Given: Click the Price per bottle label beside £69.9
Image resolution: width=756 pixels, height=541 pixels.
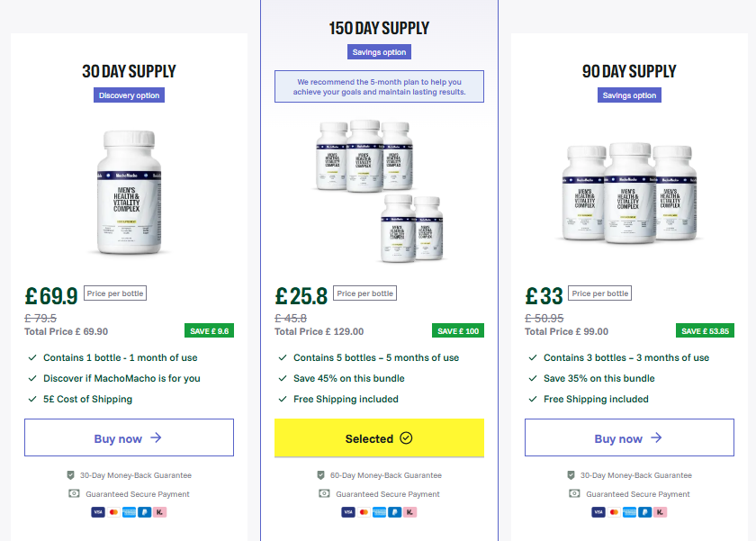Looking at the screenshot, I should coord(114,293).
